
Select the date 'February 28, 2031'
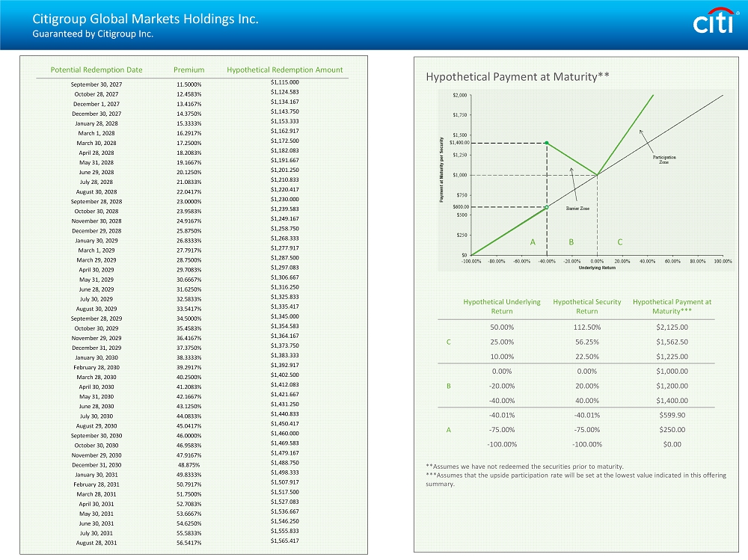pos(96,484)
